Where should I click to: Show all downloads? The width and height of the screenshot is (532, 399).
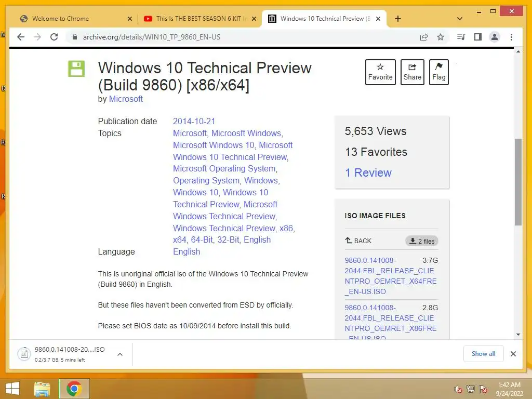(x=484, y=354)
